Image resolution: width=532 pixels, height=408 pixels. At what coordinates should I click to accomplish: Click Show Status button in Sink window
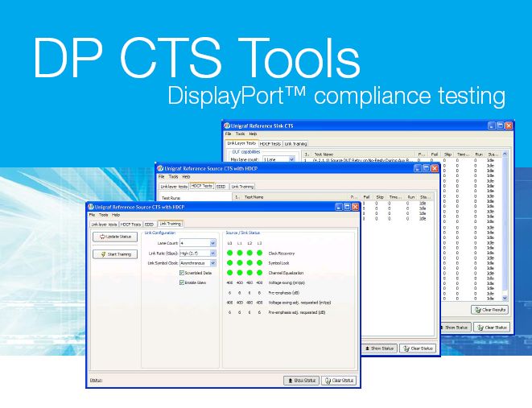pos(455,328)
